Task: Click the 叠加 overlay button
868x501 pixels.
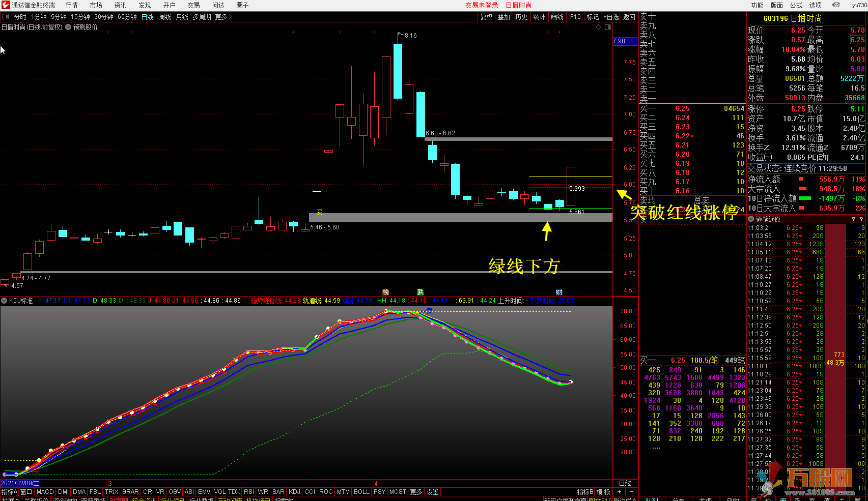Action: point(504,17)
